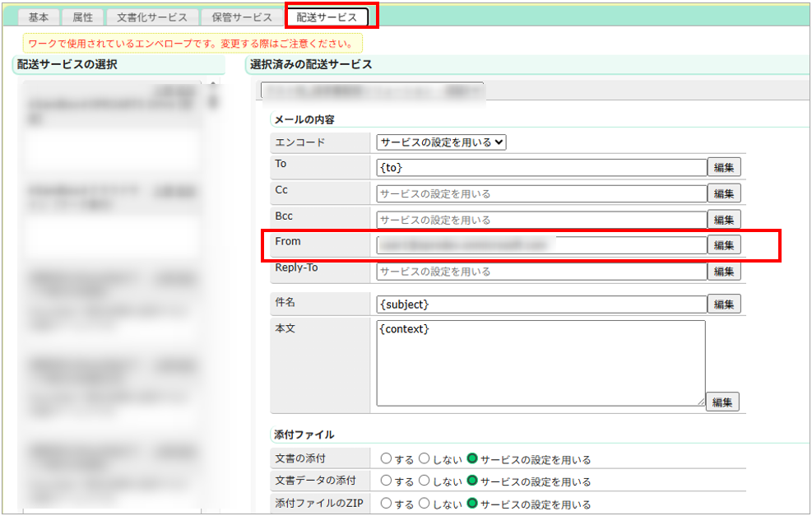
Task: Click the 編集 button for To
Action: (x=724, y=168)
